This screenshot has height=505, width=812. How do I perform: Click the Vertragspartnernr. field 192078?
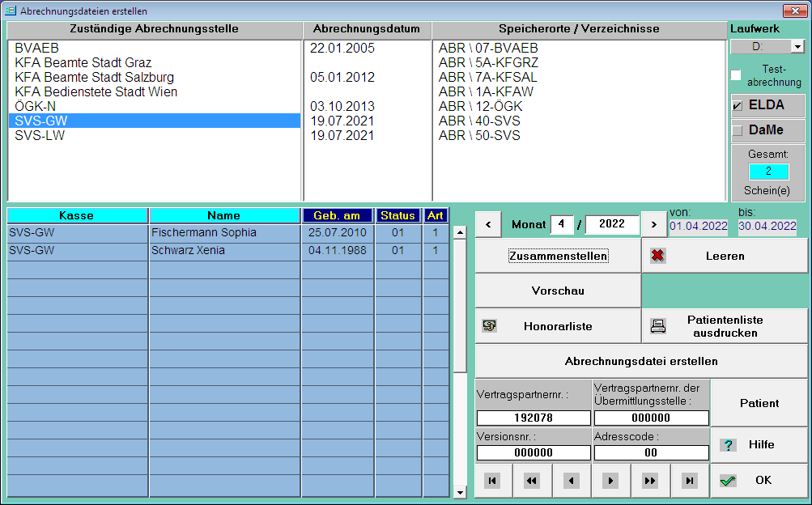(534, 418)
